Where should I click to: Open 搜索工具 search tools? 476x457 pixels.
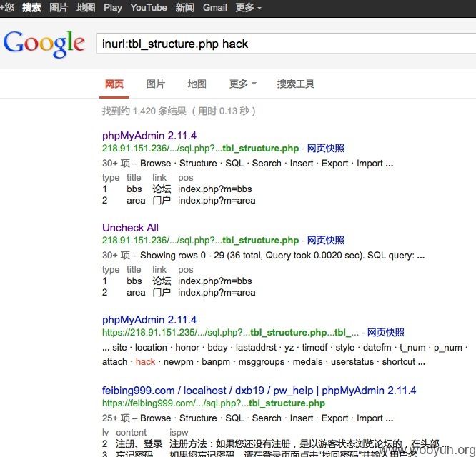click(x=296, y=84)
